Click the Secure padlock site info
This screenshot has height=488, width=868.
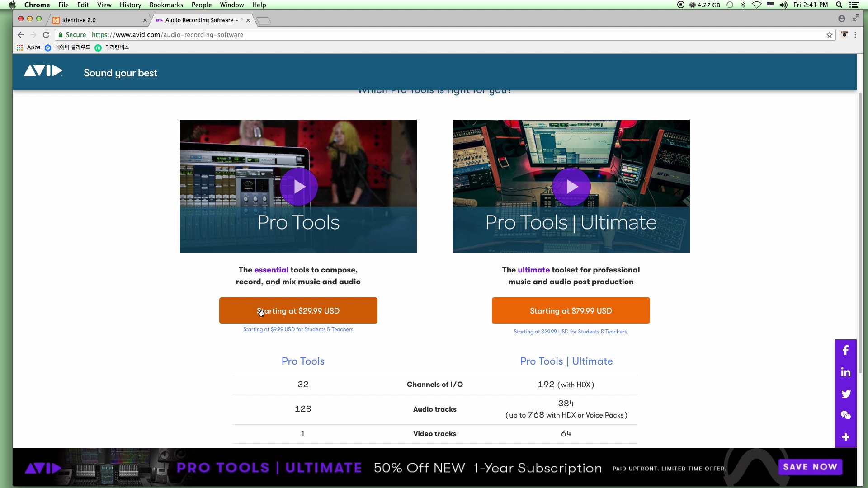click(72, 35)
